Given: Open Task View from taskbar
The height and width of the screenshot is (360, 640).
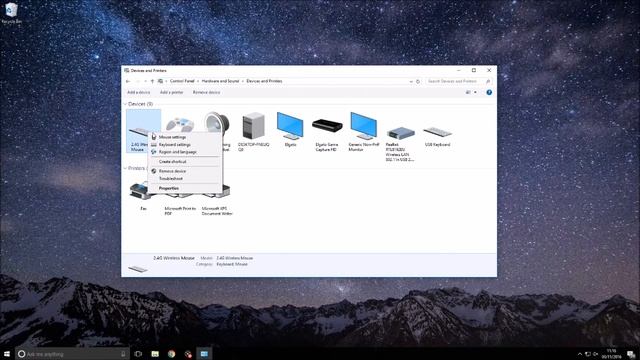Looking at the screenshot, I should point(138,353).
